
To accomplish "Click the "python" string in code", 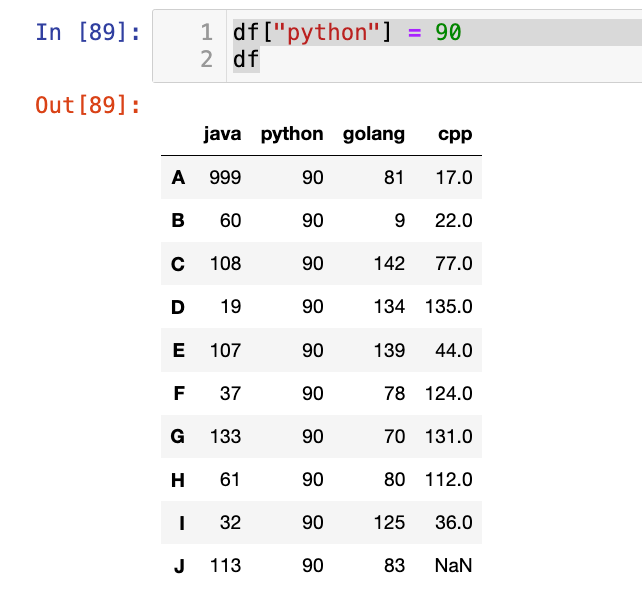I will pos(327,33).
